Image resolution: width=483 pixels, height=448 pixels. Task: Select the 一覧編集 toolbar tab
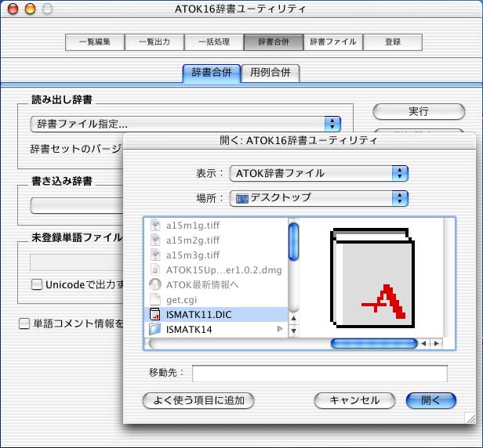point(95,42)
